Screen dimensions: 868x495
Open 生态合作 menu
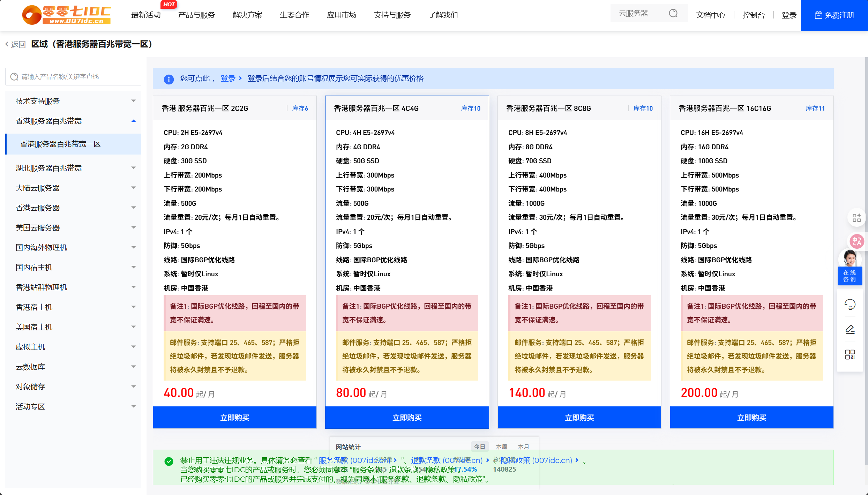[x=294, y=15]
